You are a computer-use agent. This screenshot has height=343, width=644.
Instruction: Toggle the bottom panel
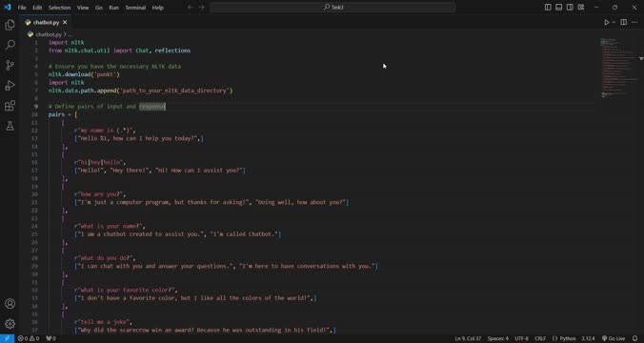click(558, 8)
